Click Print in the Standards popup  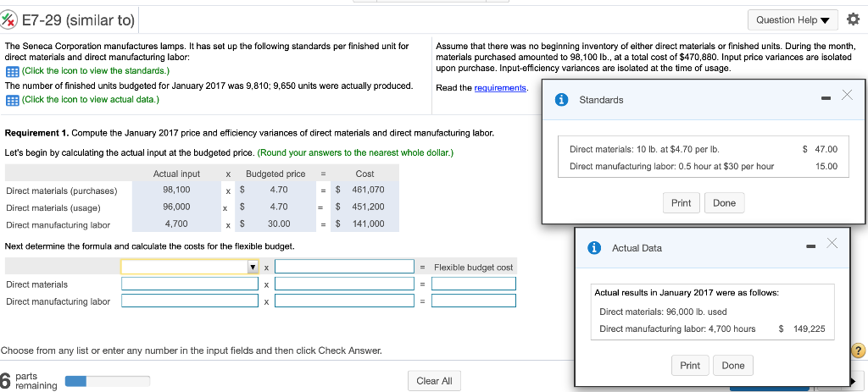[681, 203]
